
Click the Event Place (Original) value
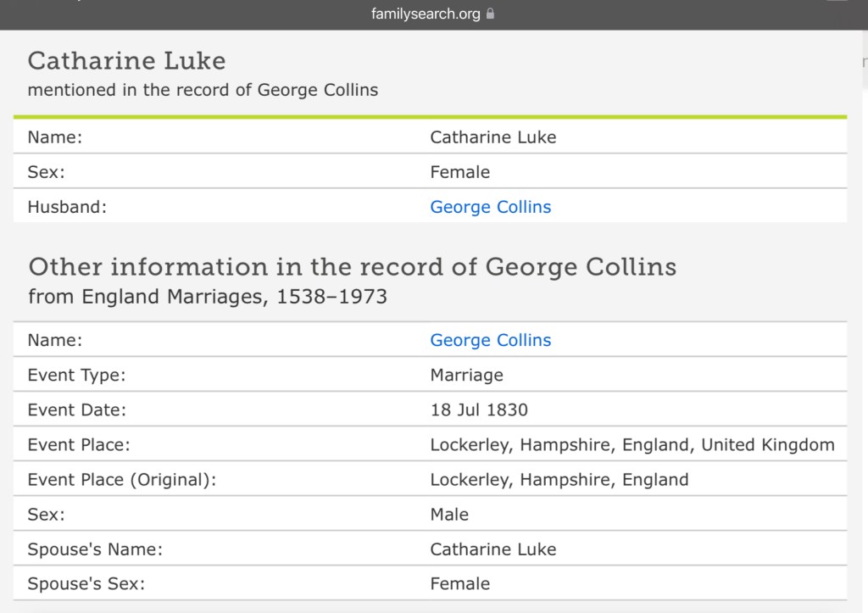(559, 479)
